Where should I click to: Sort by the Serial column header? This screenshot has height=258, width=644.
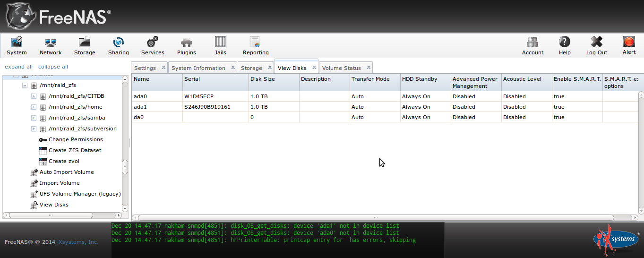tap(215, 82)
